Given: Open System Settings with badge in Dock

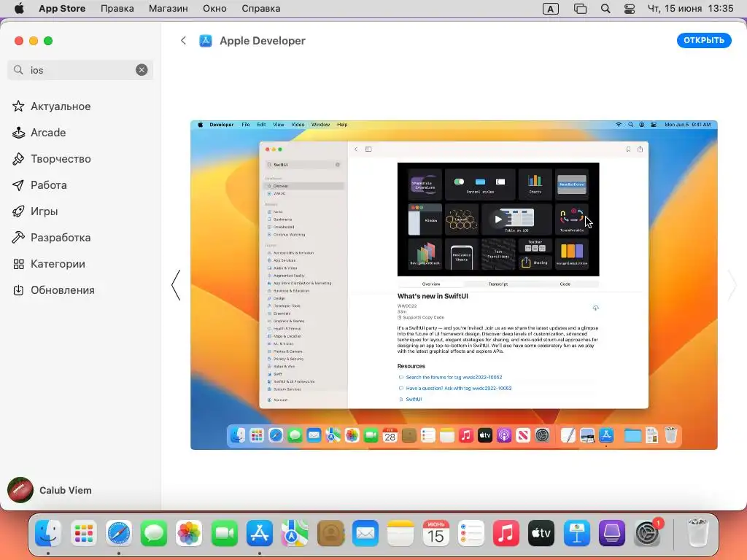Looking at the screenshot, I should point(647,533).
